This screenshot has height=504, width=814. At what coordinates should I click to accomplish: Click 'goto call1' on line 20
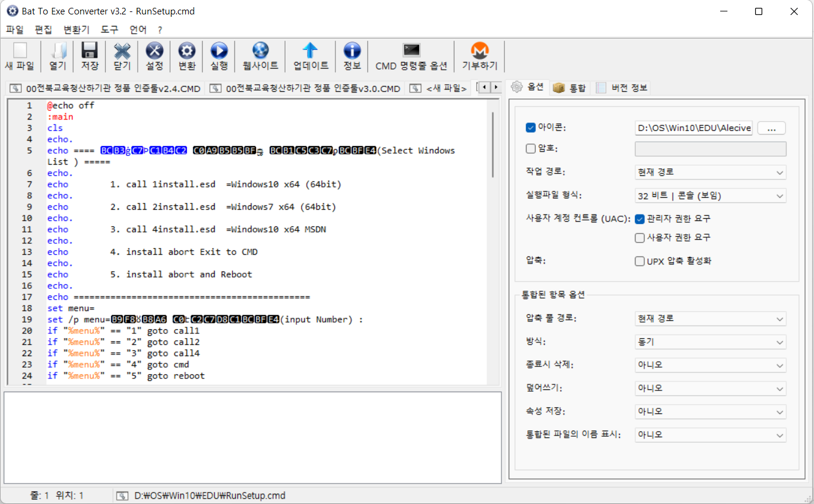coord(173,331)
